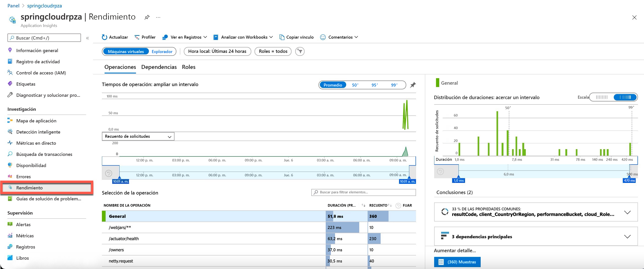The image size is (644, 269).
Task: Switch Escala to the linear option
Action: click(x=601, y=97)
